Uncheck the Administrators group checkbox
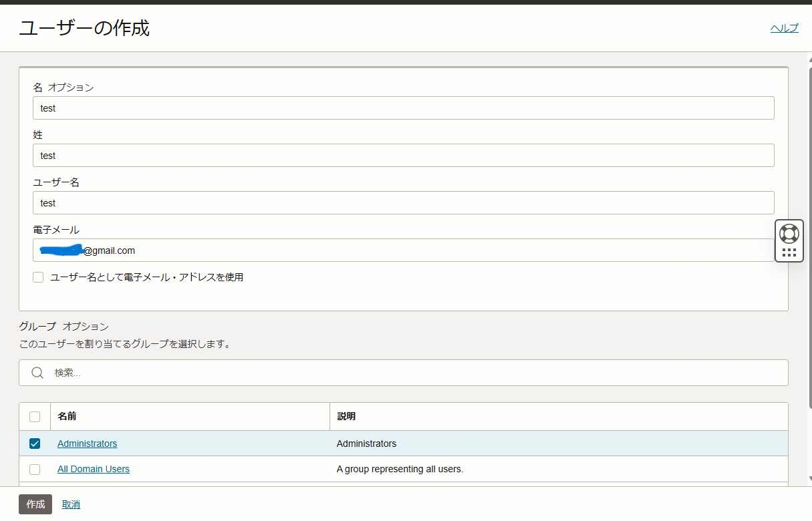The image size is (812, 521). click(34, 443)
